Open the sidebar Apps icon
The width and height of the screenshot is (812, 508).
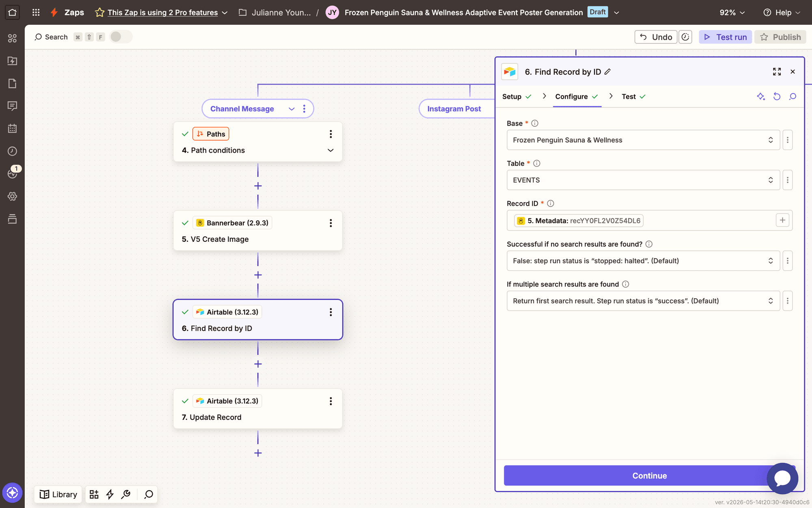12,38
